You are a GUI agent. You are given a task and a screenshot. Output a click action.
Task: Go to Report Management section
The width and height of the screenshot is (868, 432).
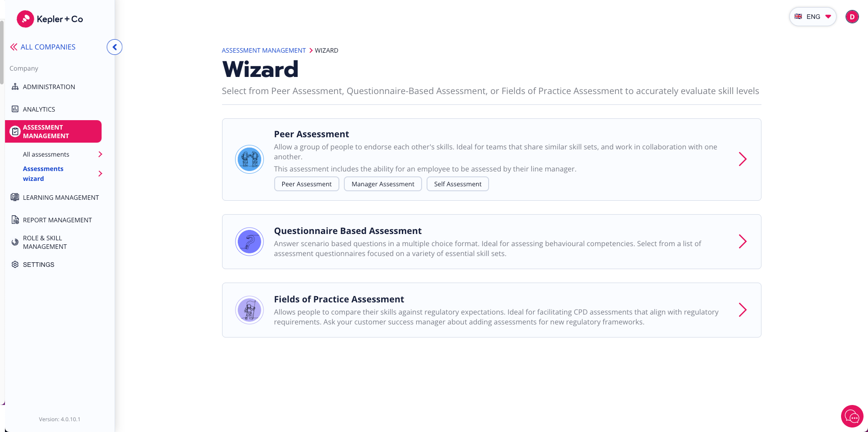[x=57, y=220]
